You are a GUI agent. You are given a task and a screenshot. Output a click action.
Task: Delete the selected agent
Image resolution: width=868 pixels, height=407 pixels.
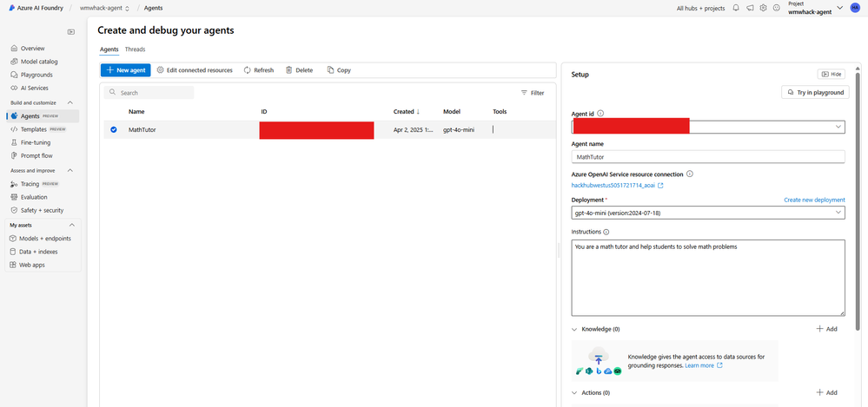point(300,70)
